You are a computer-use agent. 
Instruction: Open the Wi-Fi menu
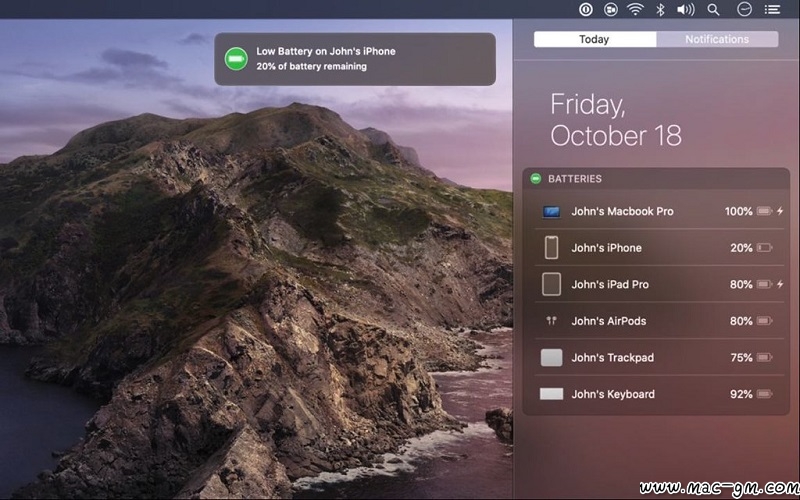pyautogui.click(x=635, y=9)
